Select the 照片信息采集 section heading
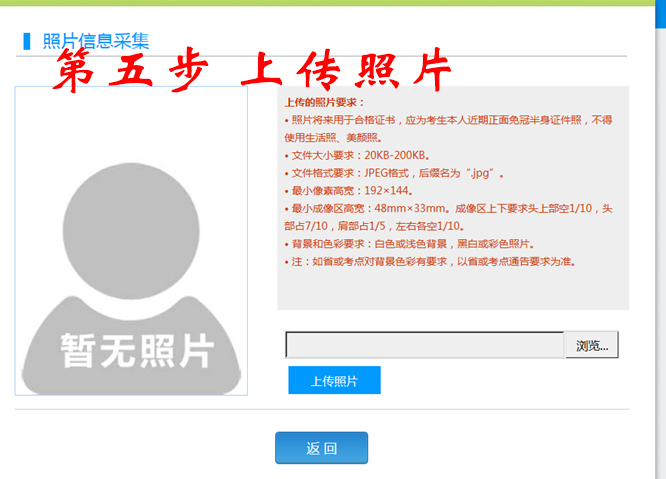The height and width of the screenshot is (479, 666). click(x=96, y=41)
